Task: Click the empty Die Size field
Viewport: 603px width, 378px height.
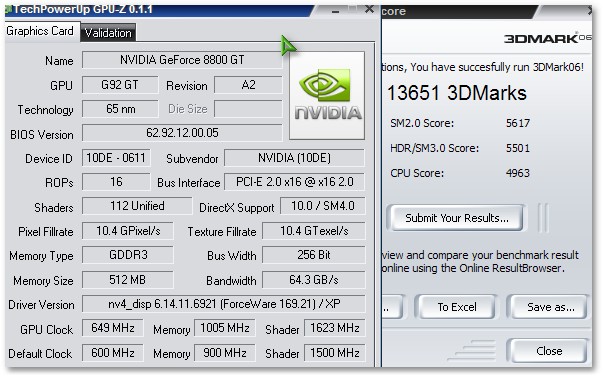Action: (248, 109)
